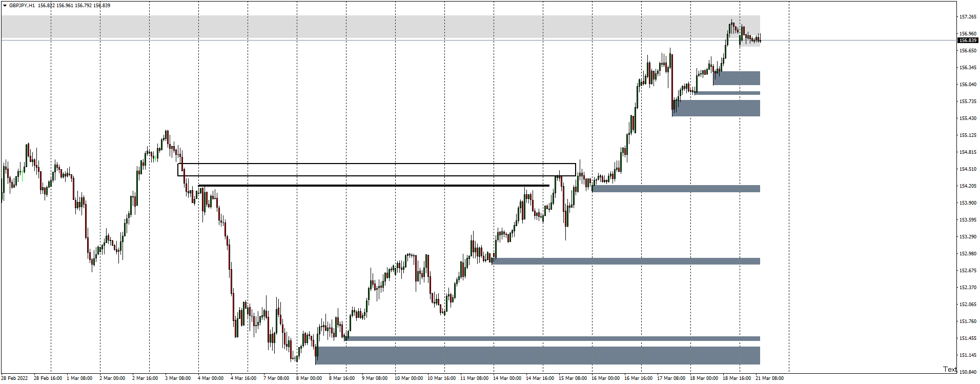
Task: Click price scale value 156.650
Action: (968, 51)
